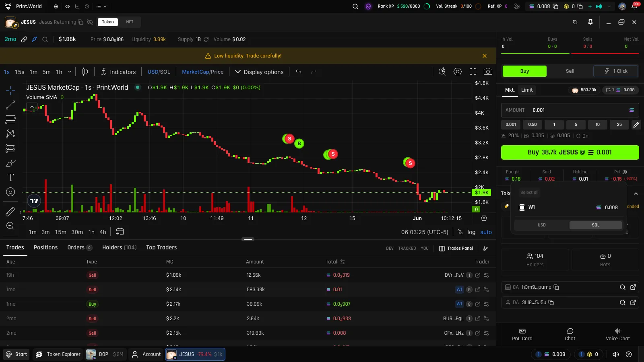Undo last chart action

pyautogui.click(x=298, y=72)
